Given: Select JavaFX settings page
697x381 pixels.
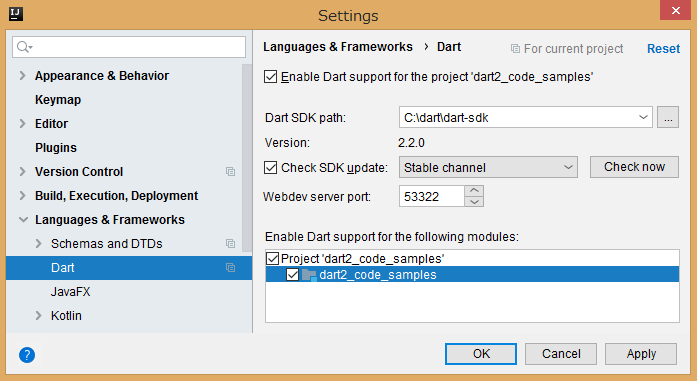Looking at the screenshot, I should click(70, 292).
